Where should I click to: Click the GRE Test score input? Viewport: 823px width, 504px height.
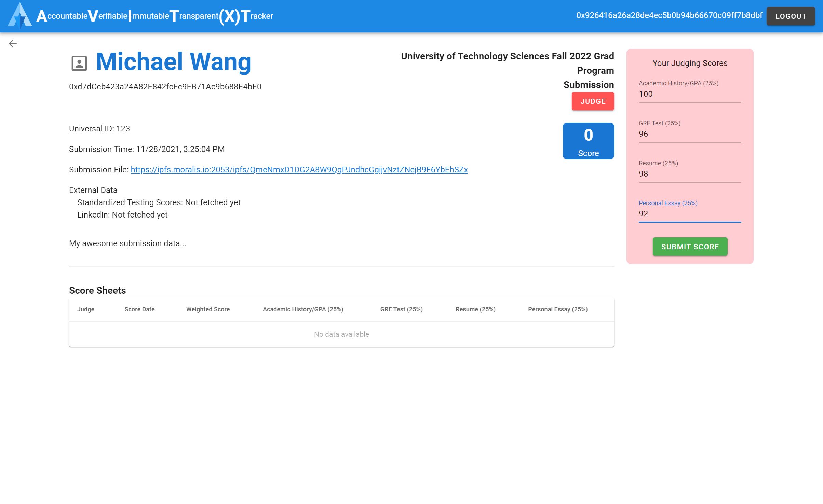click(x=689, y=134)
